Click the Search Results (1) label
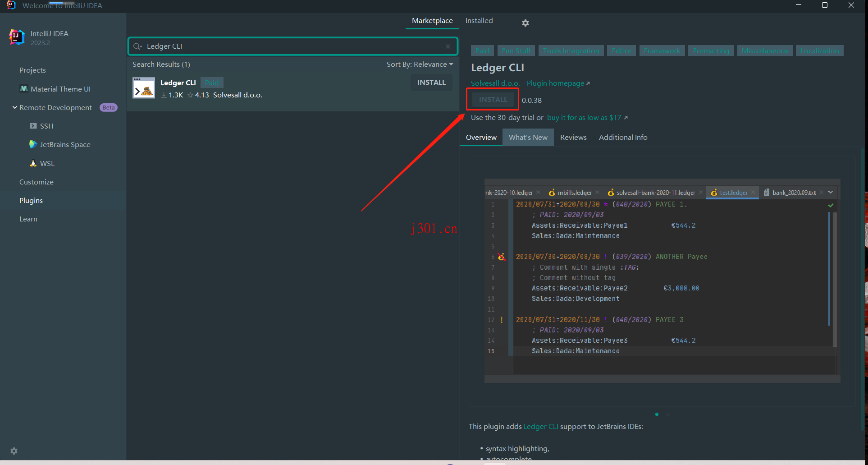Image resolution: width=868 pixels, height=465 pixels. [x=161, y=64]
